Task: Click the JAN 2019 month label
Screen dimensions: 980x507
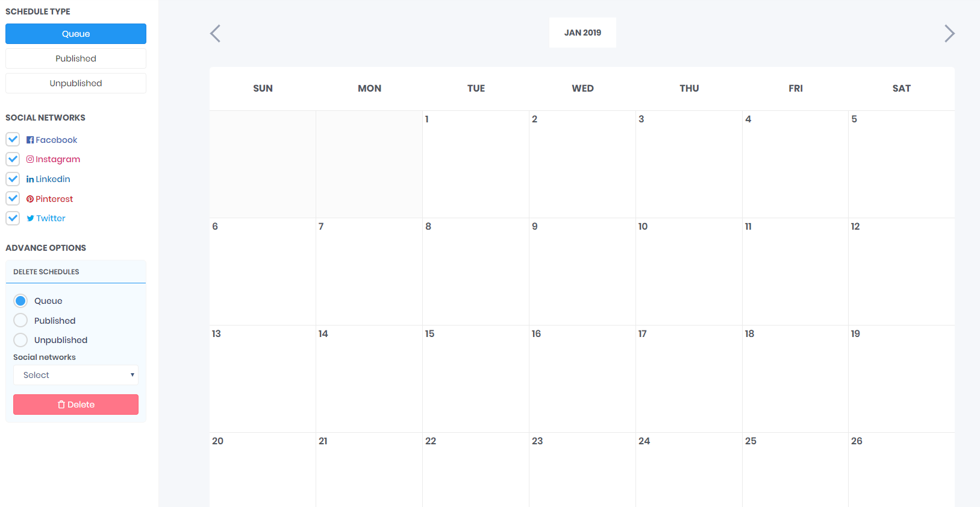Action: click(582, 33)
